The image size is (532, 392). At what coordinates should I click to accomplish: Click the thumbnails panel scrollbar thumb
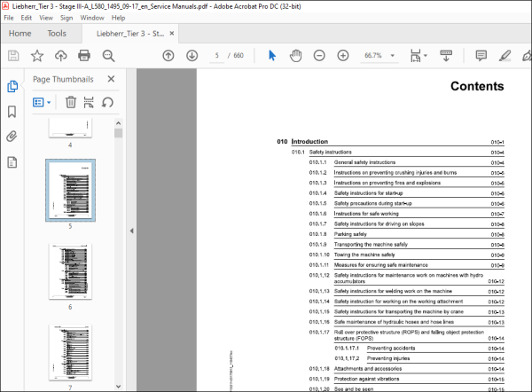(x=119, y=133)
